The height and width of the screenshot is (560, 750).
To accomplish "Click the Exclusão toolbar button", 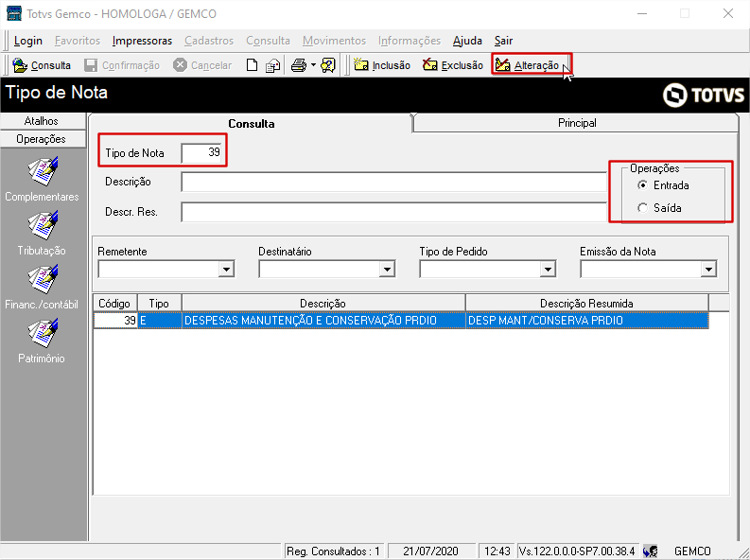I will coord(453,65).
